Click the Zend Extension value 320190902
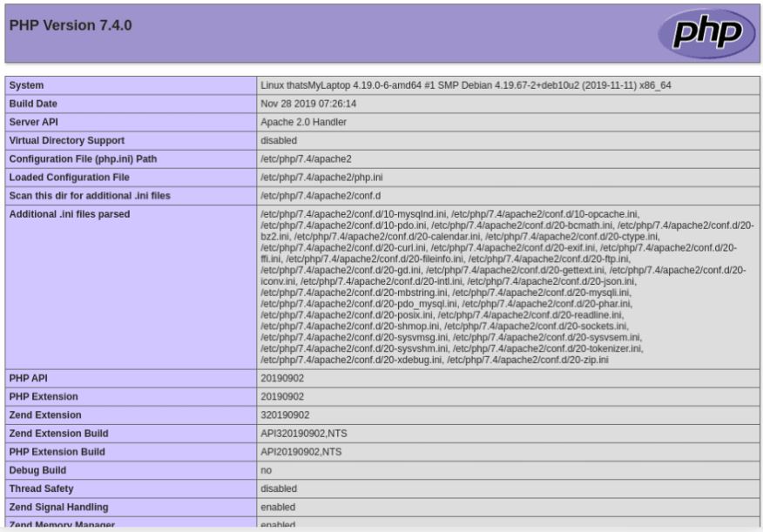 pos(285,415)
